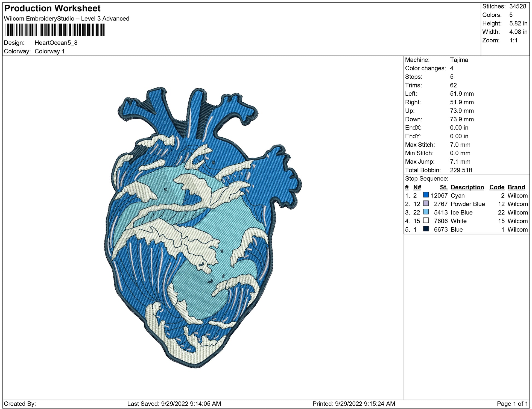Click the Brand column header

tap(516, 187)
